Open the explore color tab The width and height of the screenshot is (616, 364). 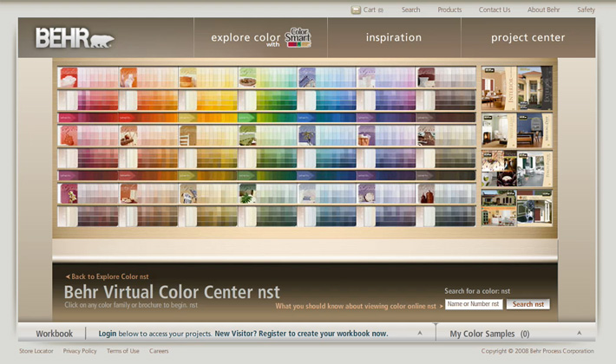click(x=260, y=37)
